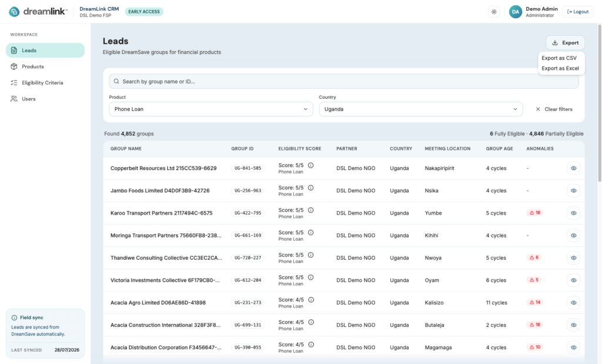Click the Meeting Location column header
This screenshot has width=602, height=364.
(447, 149)
